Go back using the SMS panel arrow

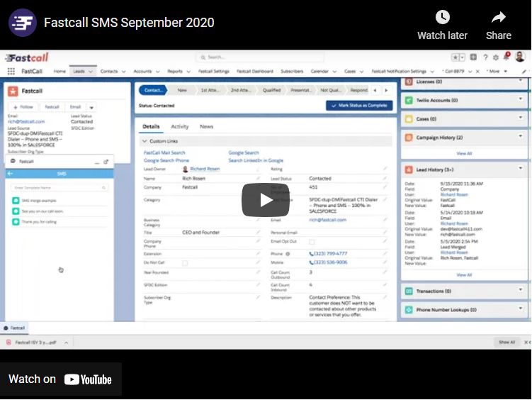click(10, 174)
